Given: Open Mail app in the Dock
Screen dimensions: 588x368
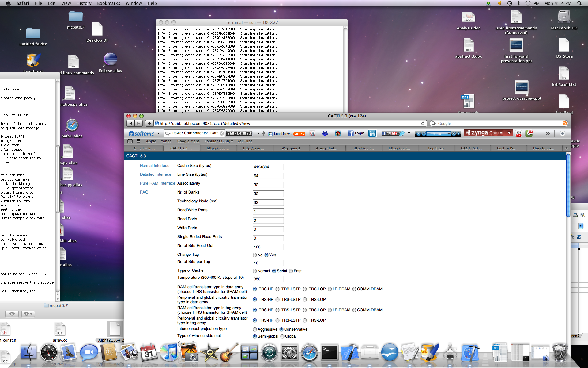Looking at the screenshot, I should 69,352.
